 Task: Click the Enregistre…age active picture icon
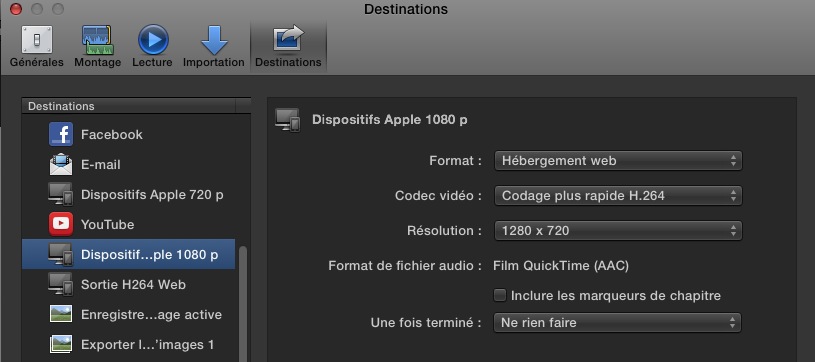point(61,314)
